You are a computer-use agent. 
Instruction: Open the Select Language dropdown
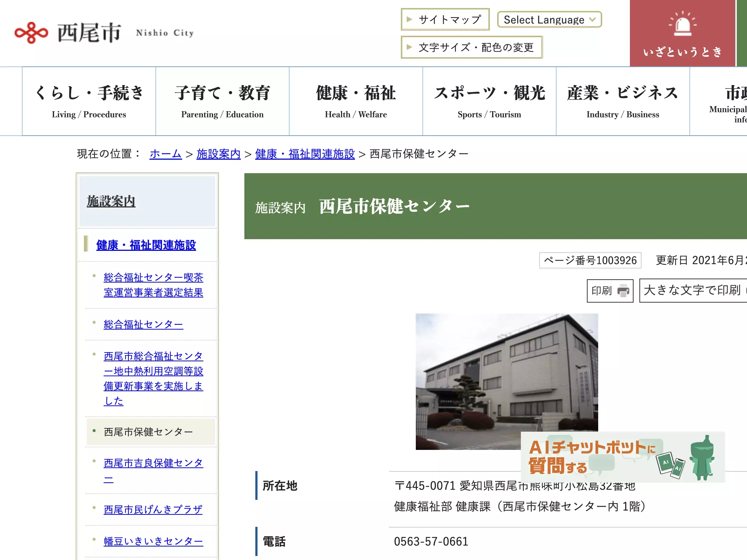point(549,20)
